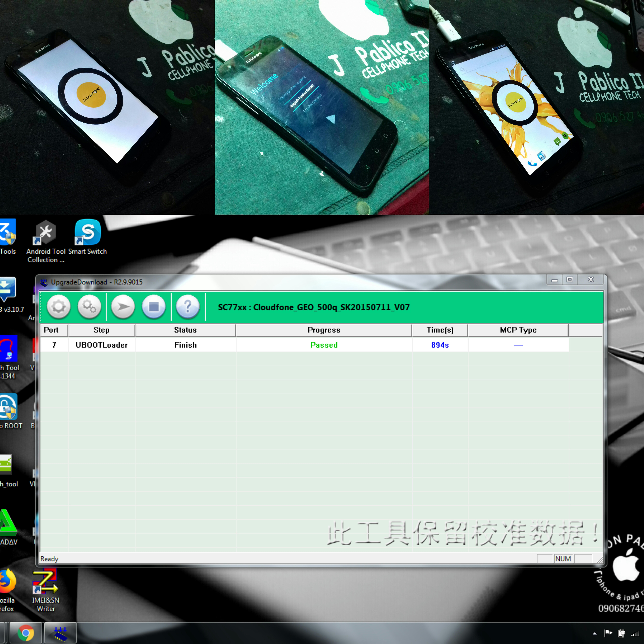Click the green Passed progress cell
644x644 pixels.
coord(324,345)
